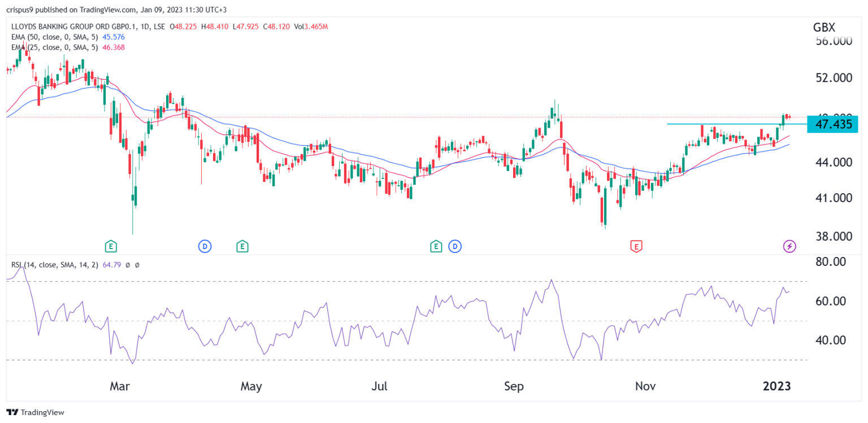The height and width of the screenshot is (423, 868).
Task: Click the May time axis label
Action: [x=251, y=386]
